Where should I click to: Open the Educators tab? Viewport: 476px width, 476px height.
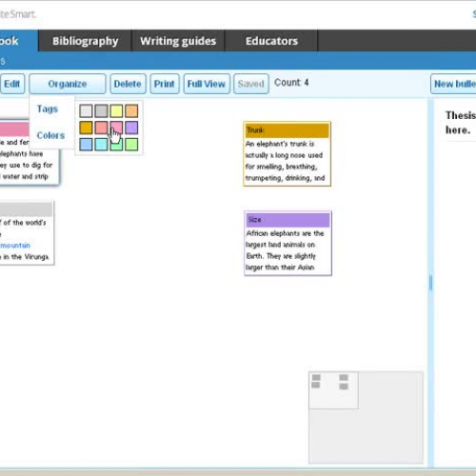[271, 41]
